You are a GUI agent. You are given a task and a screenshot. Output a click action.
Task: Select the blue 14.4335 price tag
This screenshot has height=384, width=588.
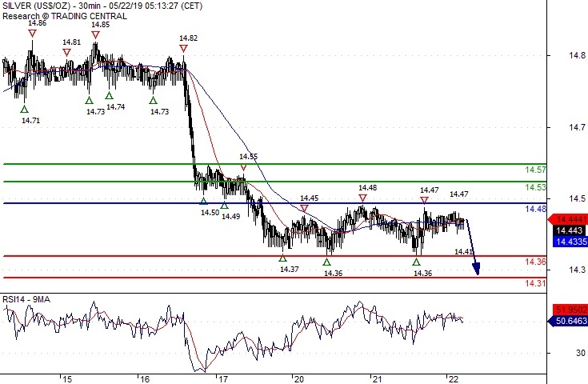(x=570, y=242)
